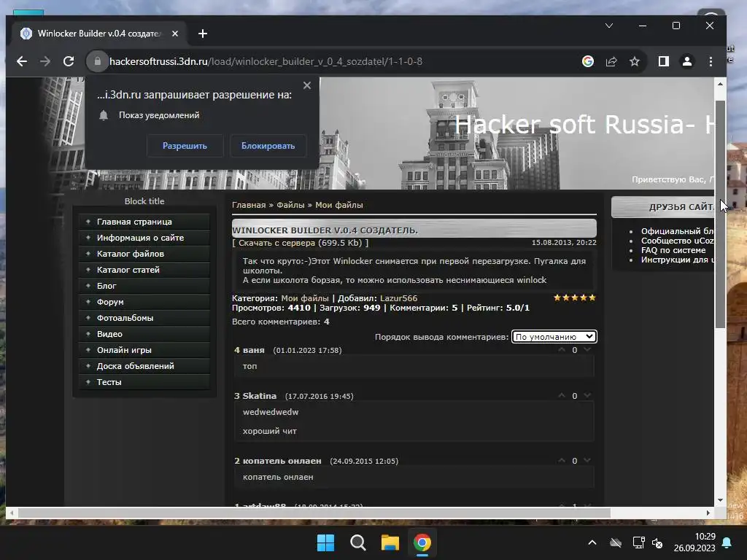Downvote comment by ваня
The height and width of the screenshot is (560, 747).
(x=587, y=350)
